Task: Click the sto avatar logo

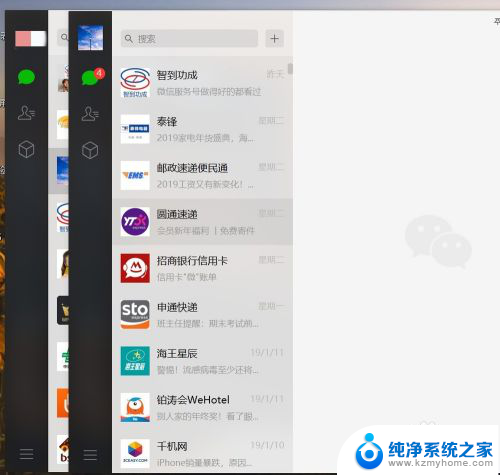Action: click(135, 315)
